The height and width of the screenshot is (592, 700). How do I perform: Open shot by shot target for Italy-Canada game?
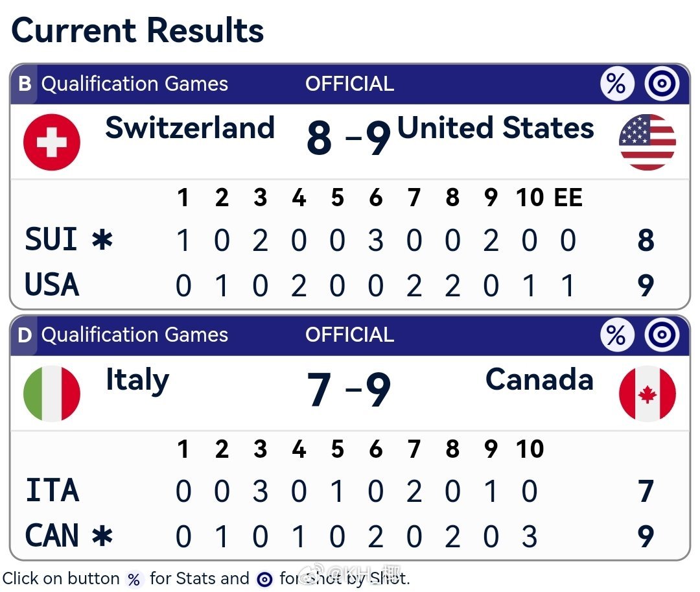[x=662, y=335]
